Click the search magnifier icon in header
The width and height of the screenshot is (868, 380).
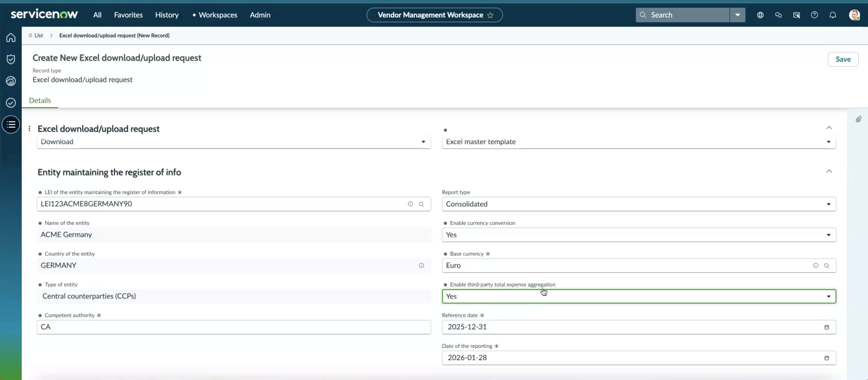point(643,15)
